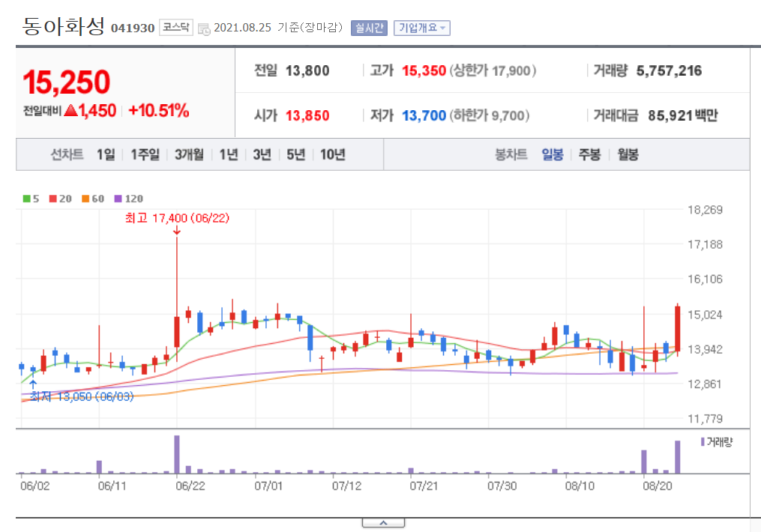Click the 최저 13,050 (06/03) annotation
This screenshot has height=532, width=761.
(x=82, y=396)
